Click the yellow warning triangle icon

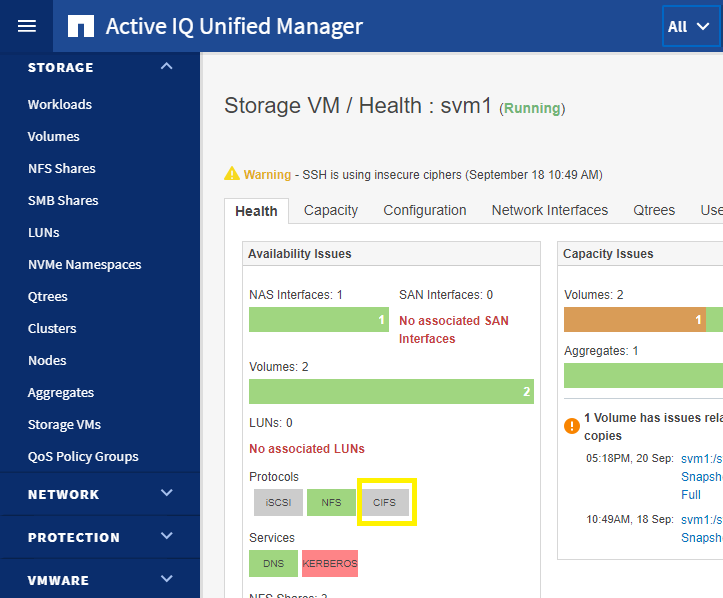click(x=232, y=174)
